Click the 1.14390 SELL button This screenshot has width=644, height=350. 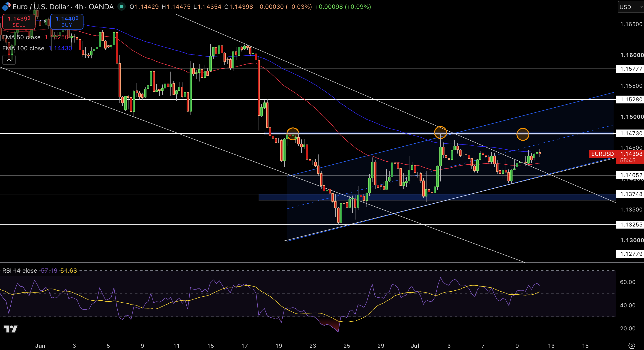click(x=19, y=21)
